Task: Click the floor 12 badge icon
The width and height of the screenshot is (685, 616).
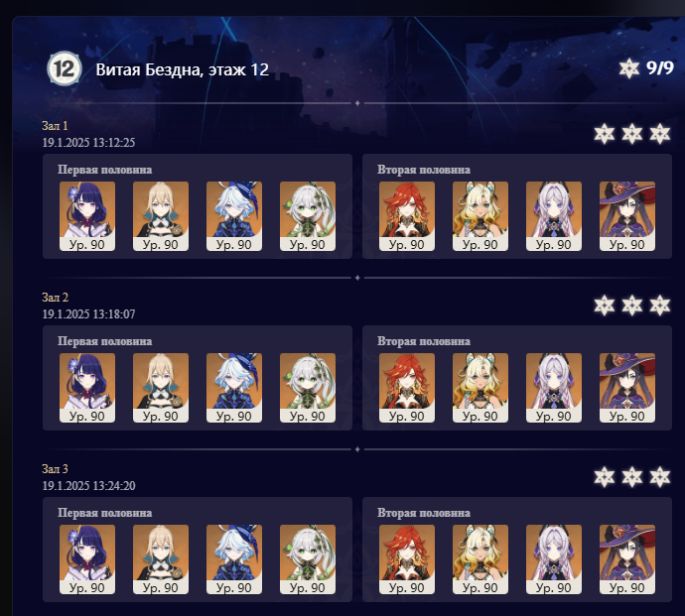Action: click(65, 68)
